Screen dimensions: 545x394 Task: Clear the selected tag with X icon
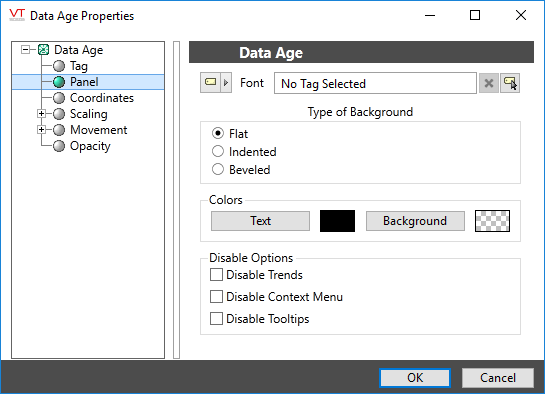coord(489,83)
